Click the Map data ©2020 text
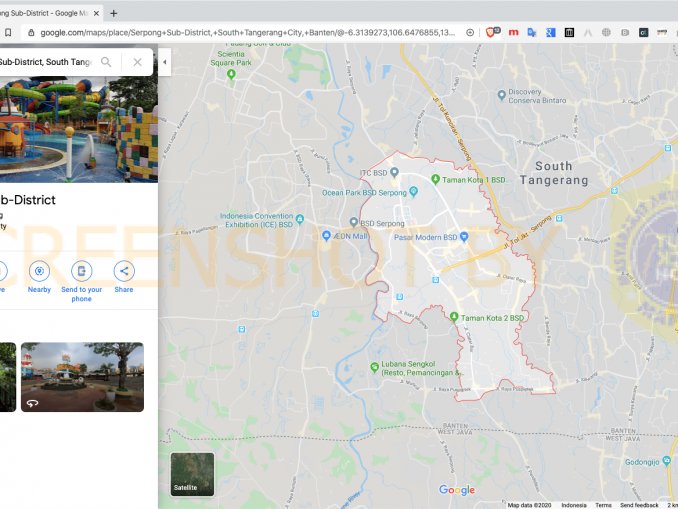The height and width of the screenshot is (509, 678). click(529, 505)
